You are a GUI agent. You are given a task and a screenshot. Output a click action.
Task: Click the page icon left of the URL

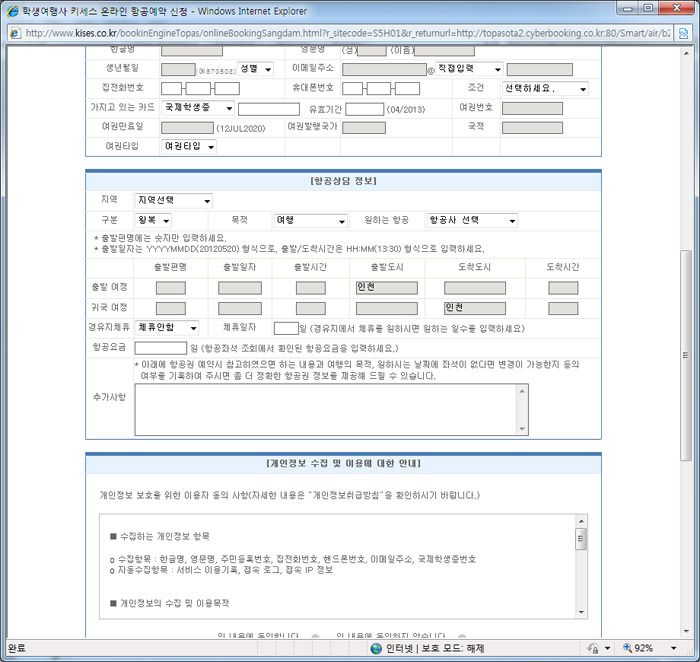(x=15, y=33)
